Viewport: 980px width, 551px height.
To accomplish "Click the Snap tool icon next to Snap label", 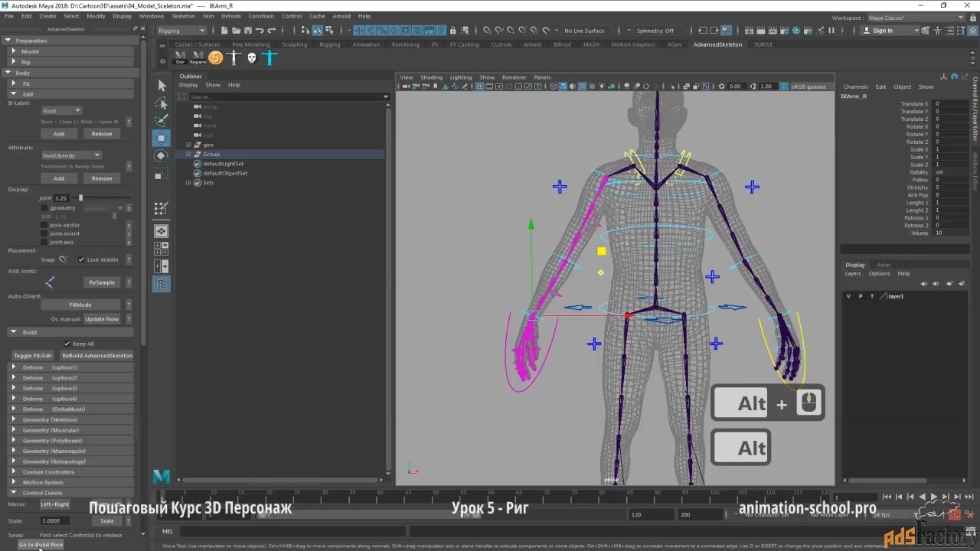I will point(63,259).
